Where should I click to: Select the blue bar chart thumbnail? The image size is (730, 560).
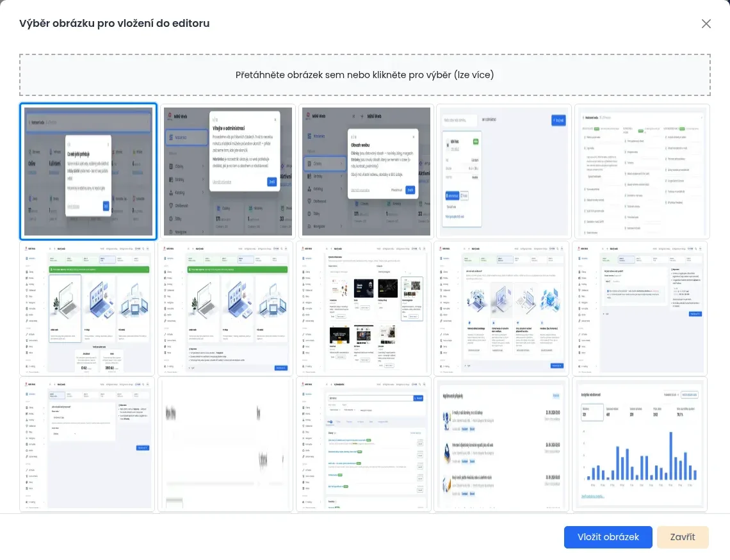click(640, 445)
